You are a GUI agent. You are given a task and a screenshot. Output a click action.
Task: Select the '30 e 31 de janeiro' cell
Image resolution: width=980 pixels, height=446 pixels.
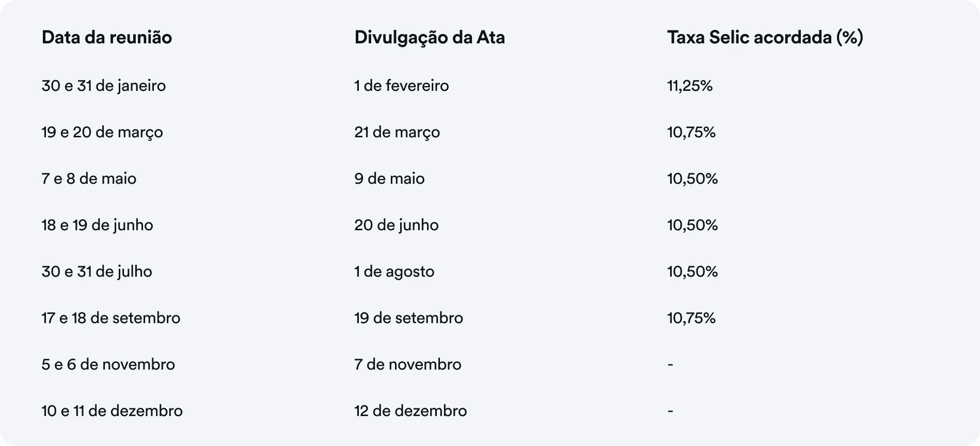tap(104, 86)
